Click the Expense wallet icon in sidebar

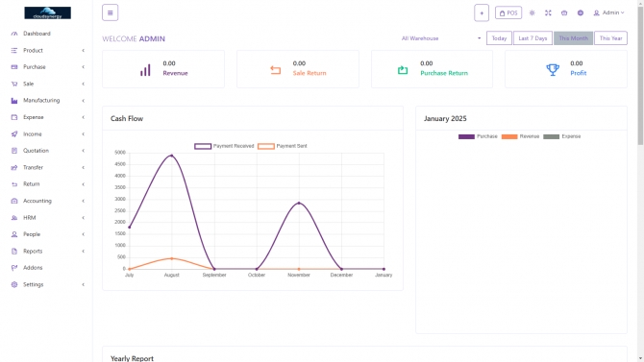pyautogui.click(x=14, y=117)
